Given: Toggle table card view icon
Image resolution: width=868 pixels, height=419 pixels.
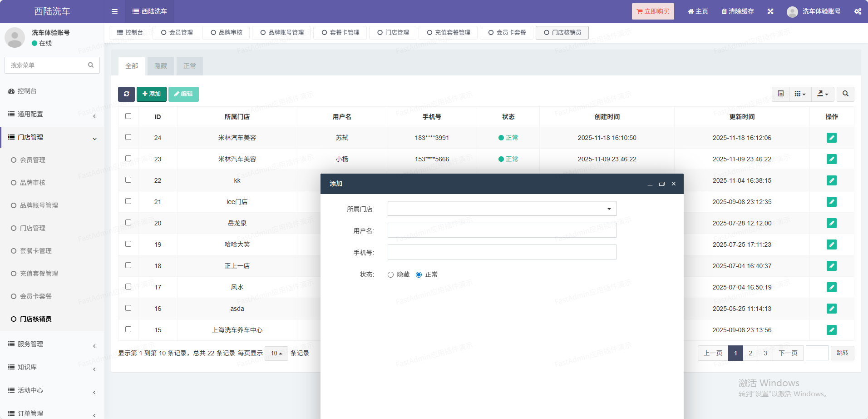Looking at the screenshot, I should 780,94.
